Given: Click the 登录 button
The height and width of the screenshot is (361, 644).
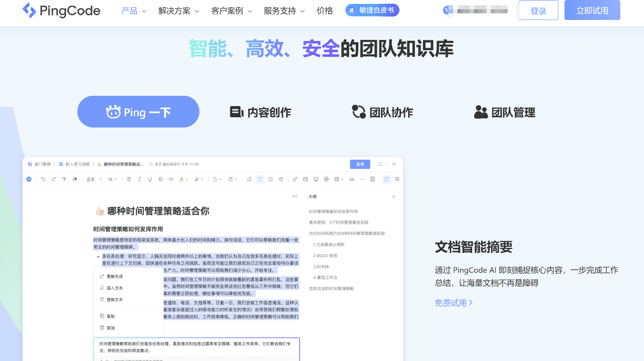Looking at the screenshot, I should [538, 10].
